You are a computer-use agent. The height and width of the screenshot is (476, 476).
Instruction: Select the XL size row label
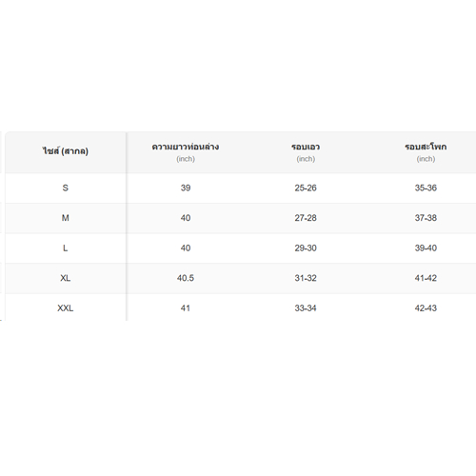(x=66, y=278)
